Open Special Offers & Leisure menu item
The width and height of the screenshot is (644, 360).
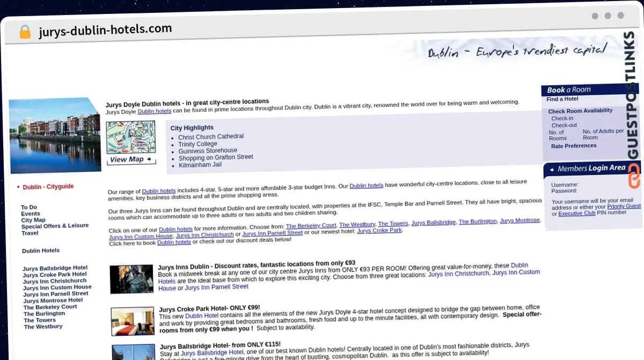click(55, 226)
